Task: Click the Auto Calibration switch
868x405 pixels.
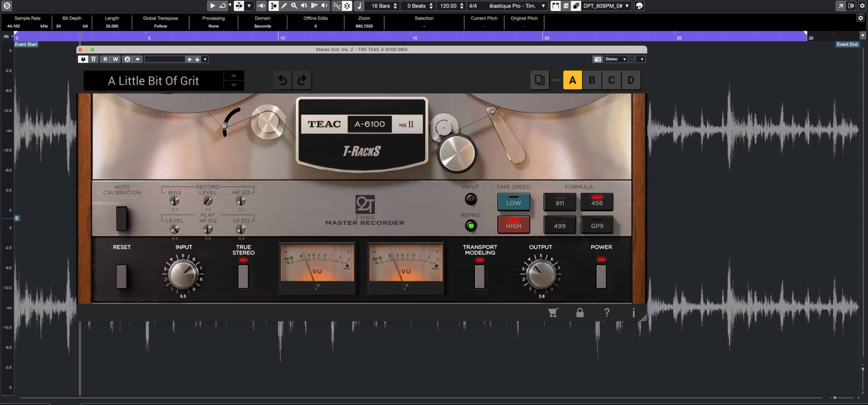Action: [x=122, y=218]
